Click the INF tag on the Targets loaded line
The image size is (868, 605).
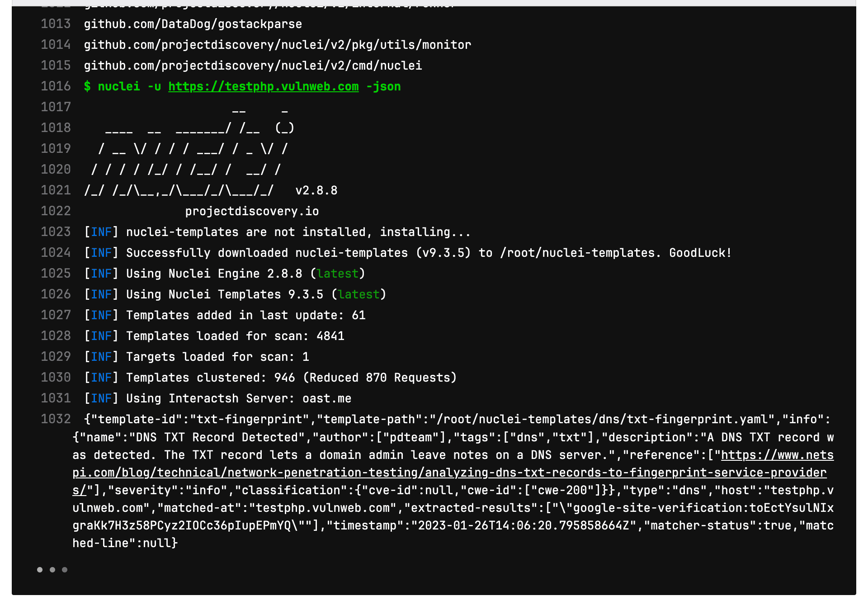click(101, 357)
